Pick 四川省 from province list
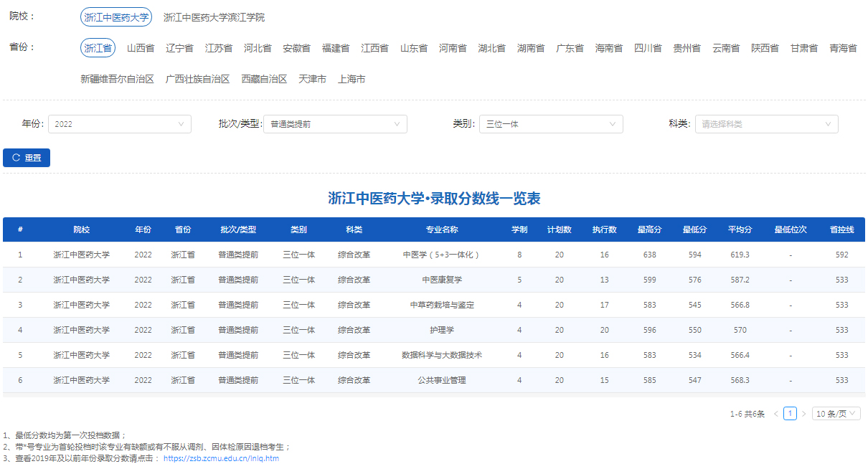This screenshot has height=469, width=868. pos(648,48)
